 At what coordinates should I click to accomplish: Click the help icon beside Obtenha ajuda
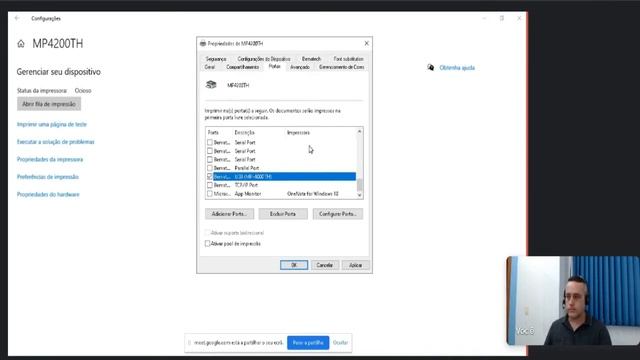click(431, 67)
